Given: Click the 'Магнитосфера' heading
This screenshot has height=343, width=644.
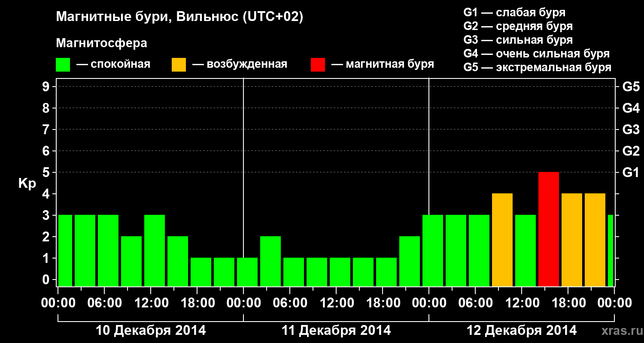Looking at the screenshot, I should click(102, 43).
